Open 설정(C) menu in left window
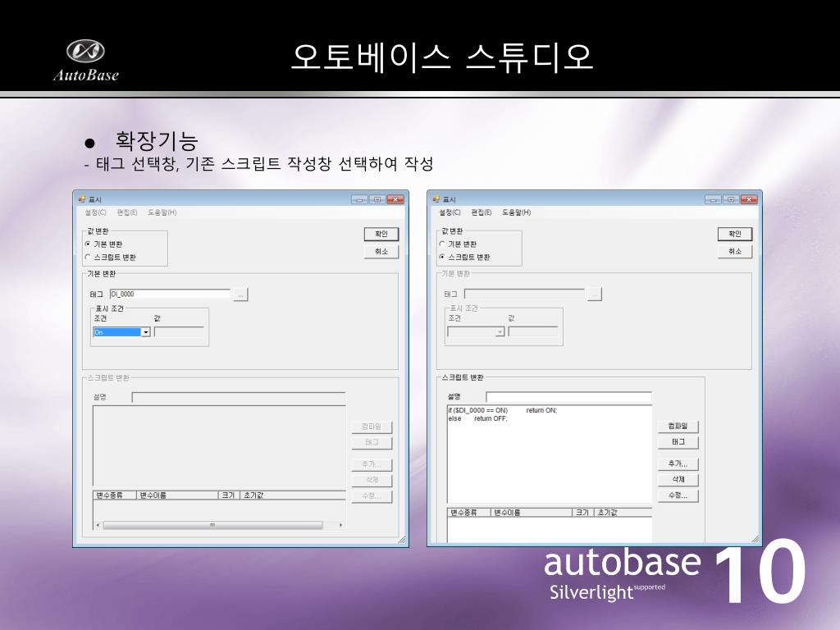The height and width of the screenshot is (630, 840). 95,212
